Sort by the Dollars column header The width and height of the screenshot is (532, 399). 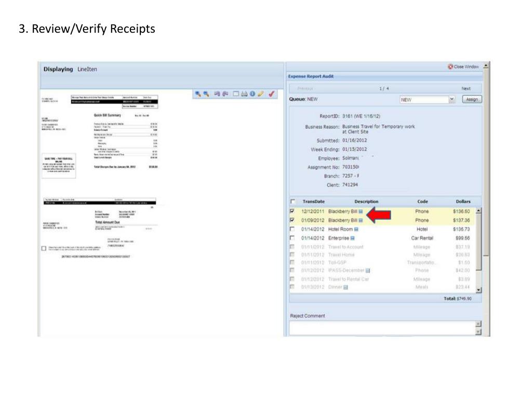[463, 202]
